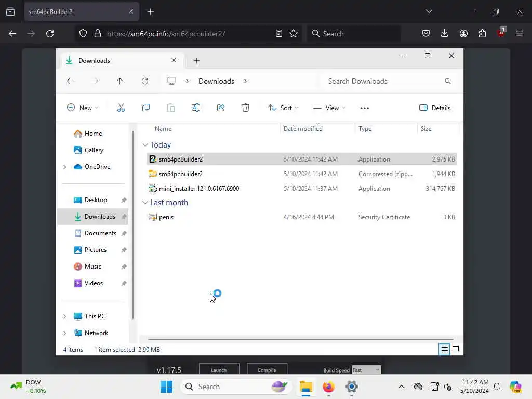This screenshot has width=532, height=399.
Task: Add a new File Explorer tab
Action: pos(196,61)
